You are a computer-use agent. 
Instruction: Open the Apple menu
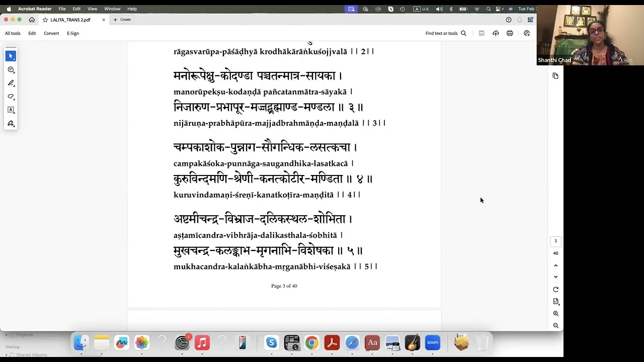[x=9, y=9]
